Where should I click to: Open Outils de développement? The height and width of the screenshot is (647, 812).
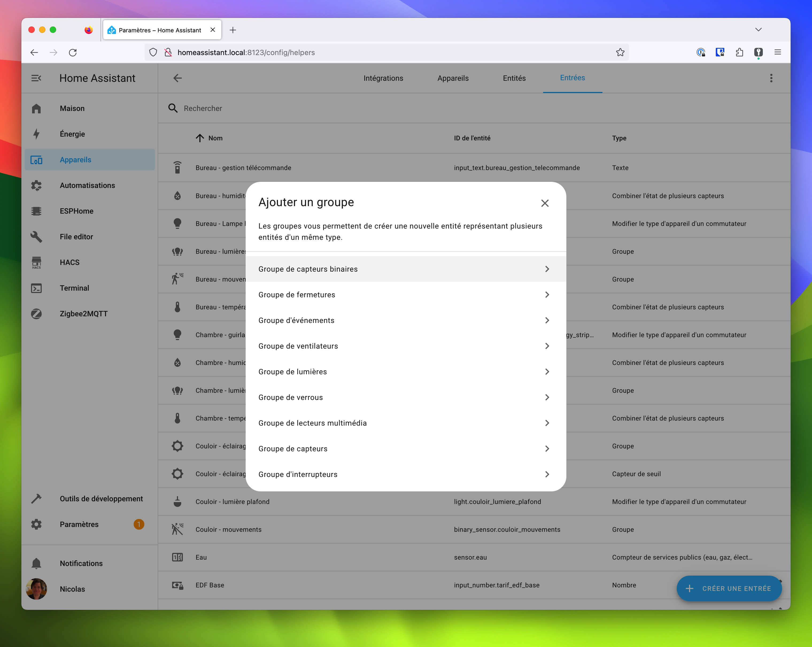click(x=101, y=499)
